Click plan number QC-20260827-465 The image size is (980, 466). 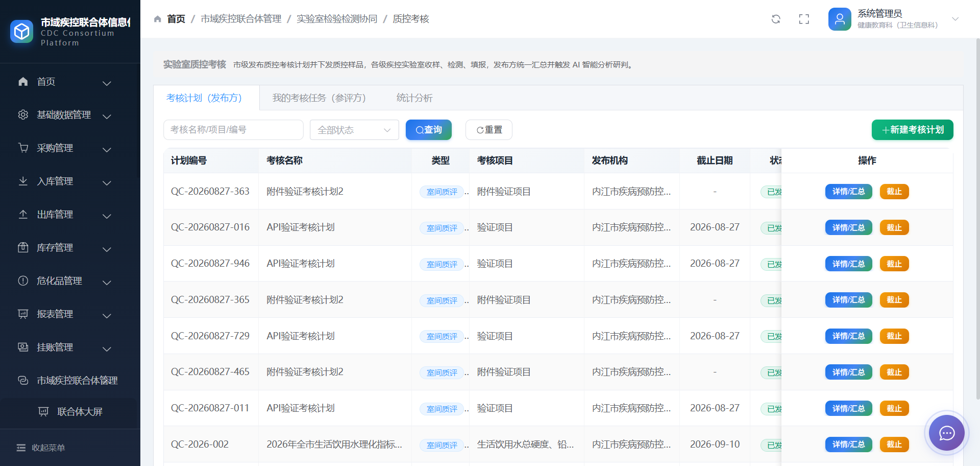pos(210,371)
